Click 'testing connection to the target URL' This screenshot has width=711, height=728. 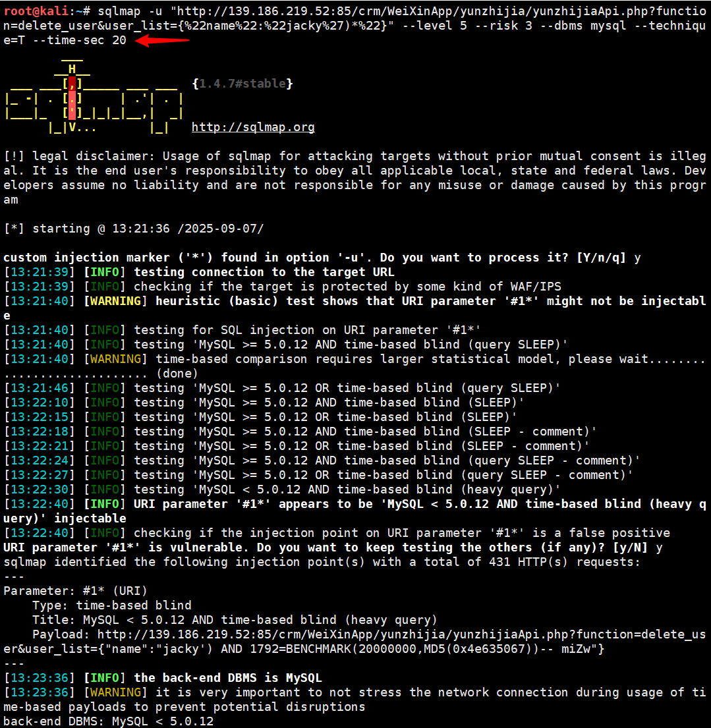pyautogui.click(x=264, y=272)
